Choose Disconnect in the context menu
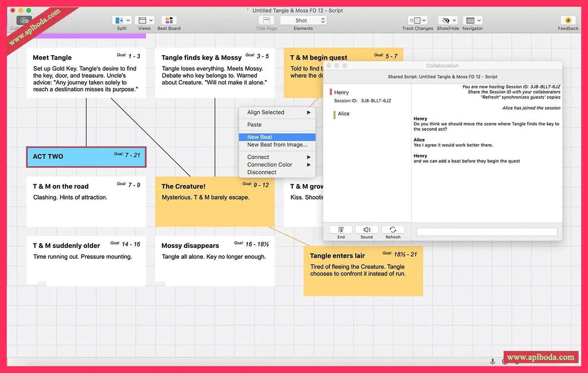588x373 pixels. tap(262, 172)
